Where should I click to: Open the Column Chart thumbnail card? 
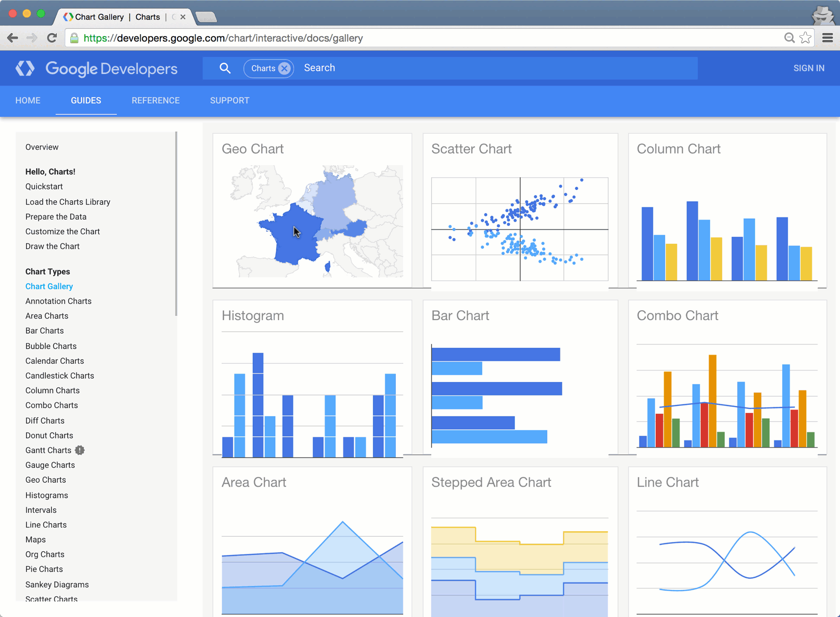click(727, 211)
